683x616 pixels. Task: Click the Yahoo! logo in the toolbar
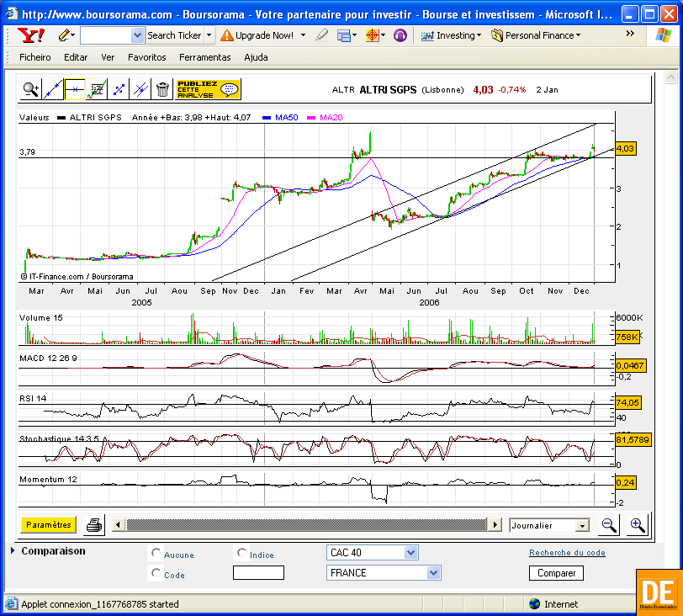(x=30, y=35)
